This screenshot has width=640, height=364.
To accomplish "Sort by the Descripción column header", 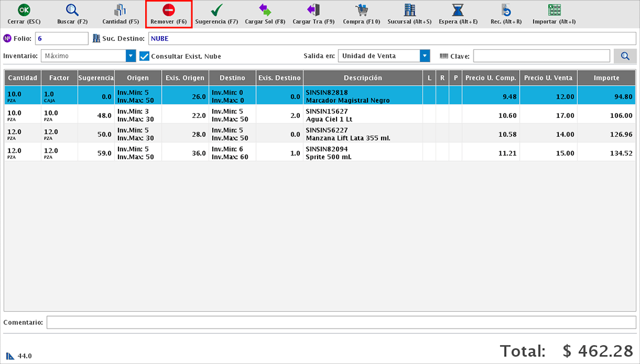I will pyautogui.click(x=362, y=78).
